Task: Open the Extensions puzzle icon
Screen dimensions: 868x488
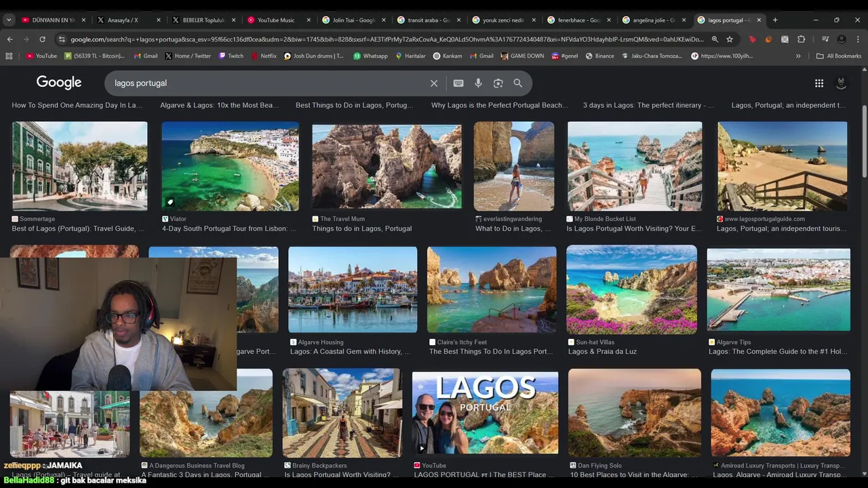Action: (x=801, y=39)
